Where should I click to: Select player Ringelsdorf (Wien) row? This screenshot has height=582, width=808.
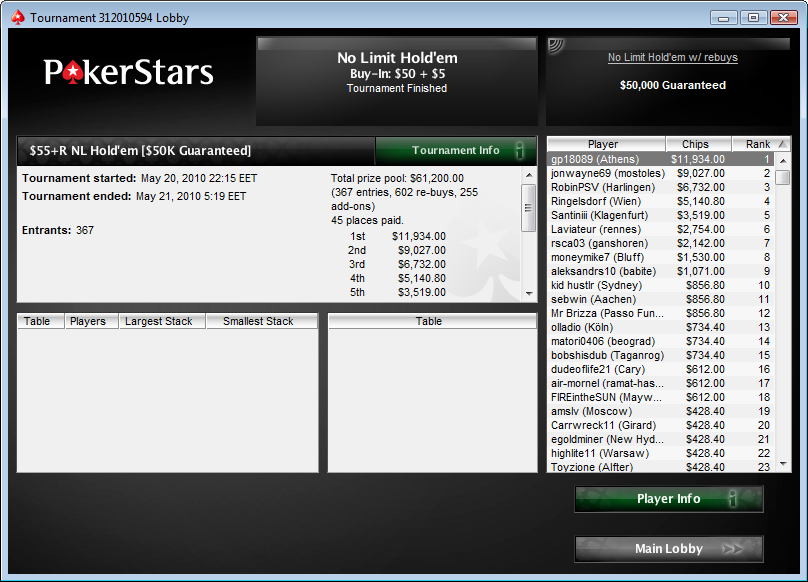(x=661, y=201)
